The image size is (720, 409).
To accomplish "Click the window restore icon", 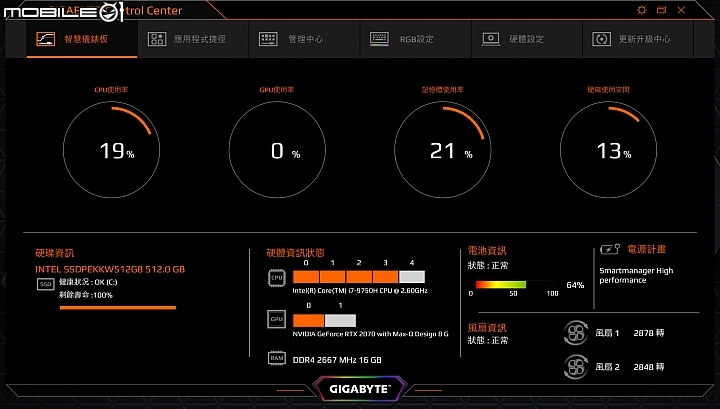I will tap(661, 10).
